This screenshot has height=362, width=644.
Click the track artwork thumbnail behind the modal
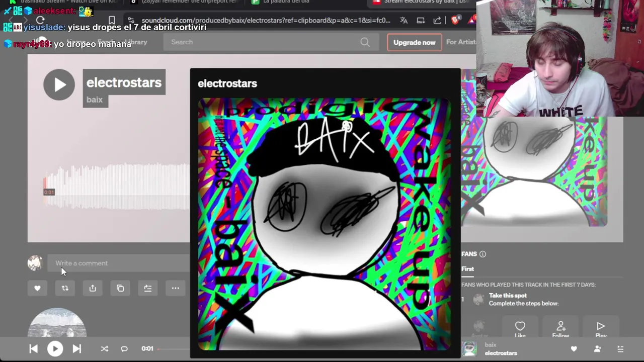point(534,171)
